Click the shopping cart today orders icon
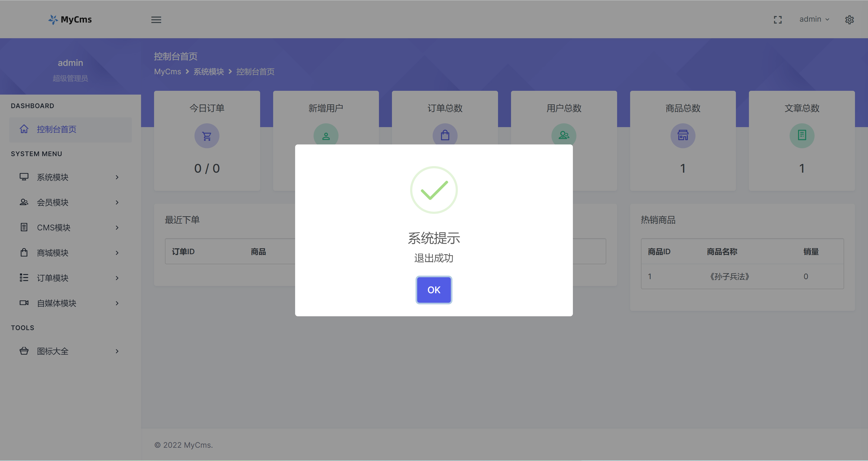 click(x=206, y=136)
